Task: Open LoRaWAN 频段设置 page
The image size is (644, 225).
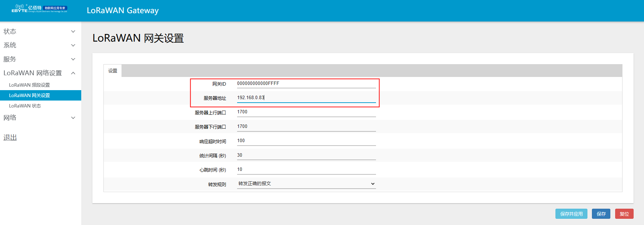Action: coord(30,85)
